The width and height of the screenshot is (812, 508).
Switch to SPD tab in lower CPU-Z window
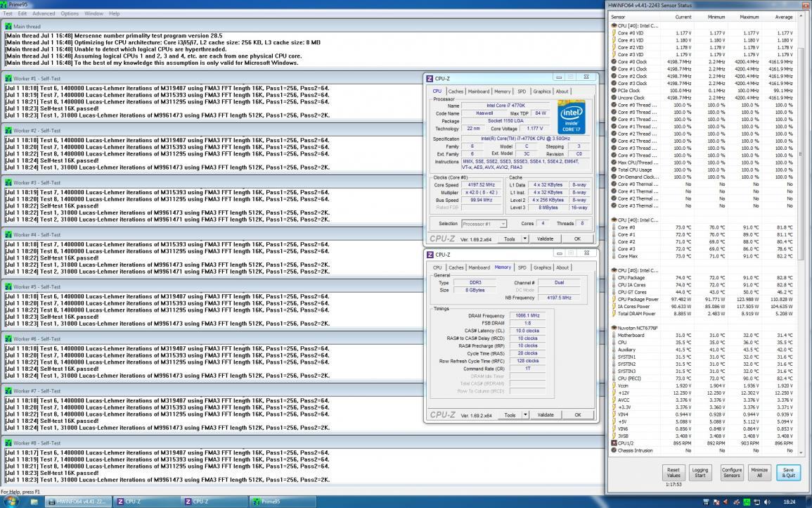coord(522,267)
